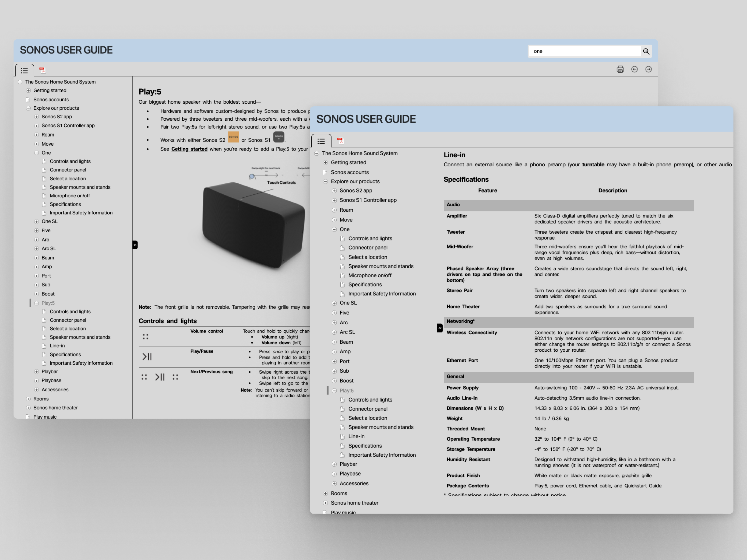Viewport: 747px width, 560px height.
Task: Go back with the left arrow icon
Action: tap(634, 69)
